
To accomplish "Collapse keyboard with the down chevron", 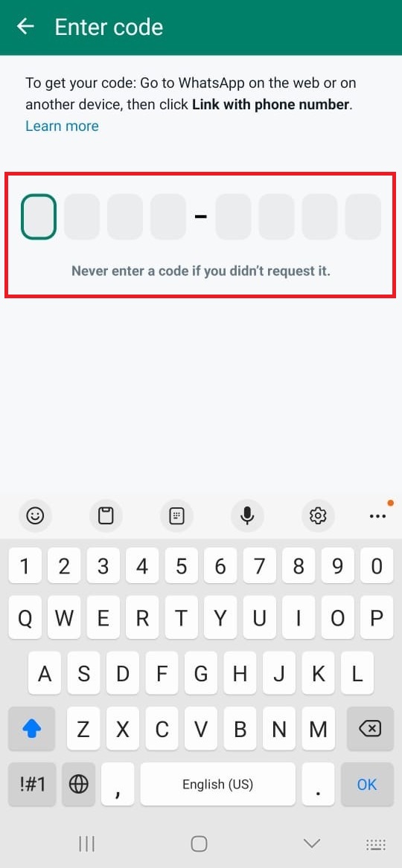I will [312, 843].
